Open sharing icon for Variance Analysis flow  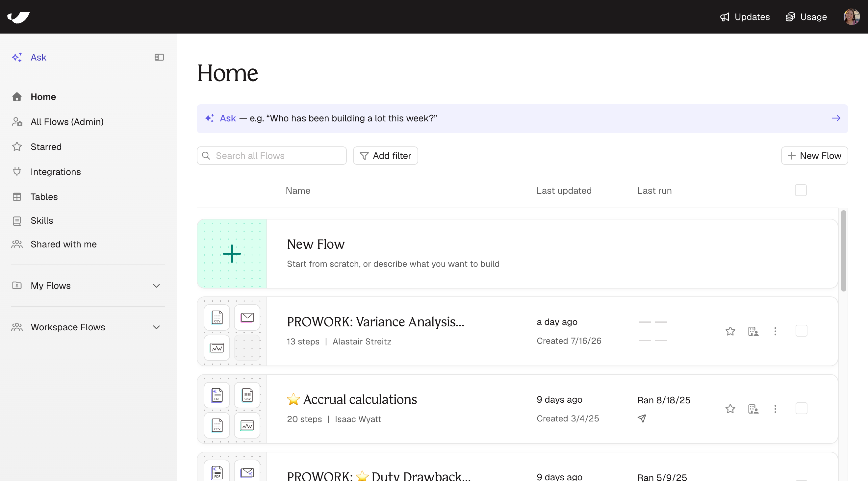click(x=753, y=331)
